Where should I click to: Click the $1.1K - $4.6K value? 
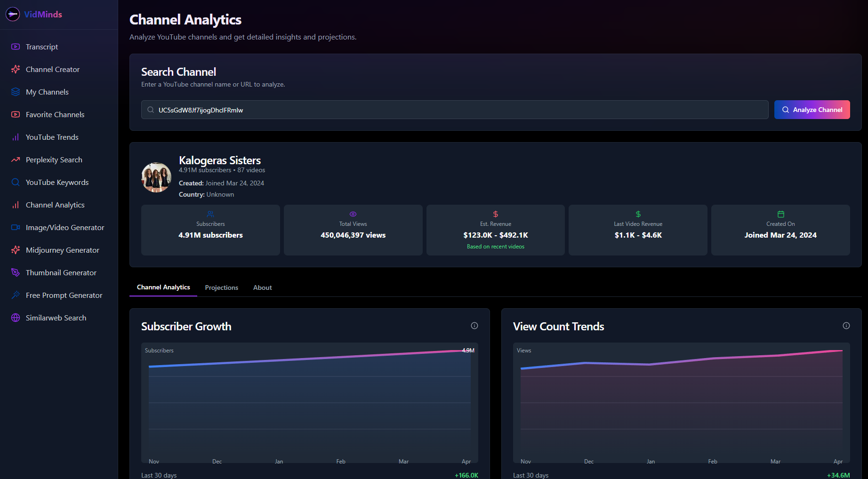[x=638, y=235]
